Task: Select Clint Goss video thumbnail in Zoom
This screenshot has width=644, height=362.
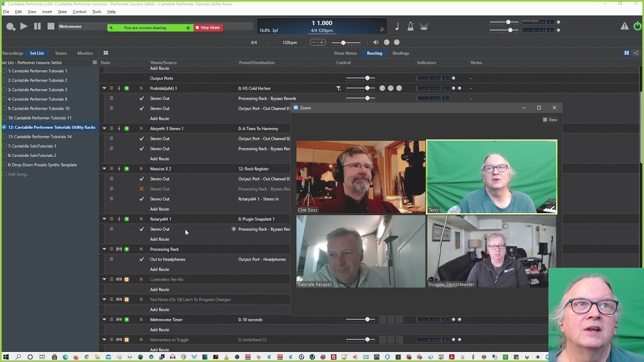Action: pos(361,177)
